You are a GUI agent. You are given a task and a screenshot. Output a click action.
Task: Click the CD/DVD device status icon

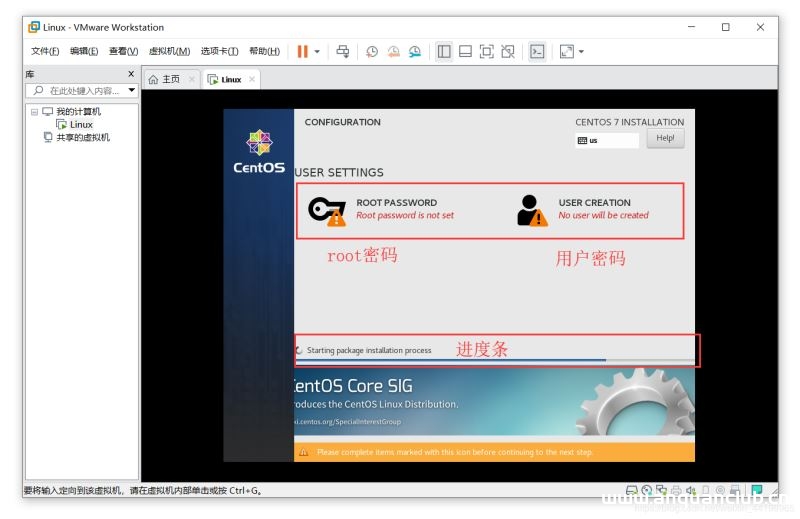coord(647,490)
